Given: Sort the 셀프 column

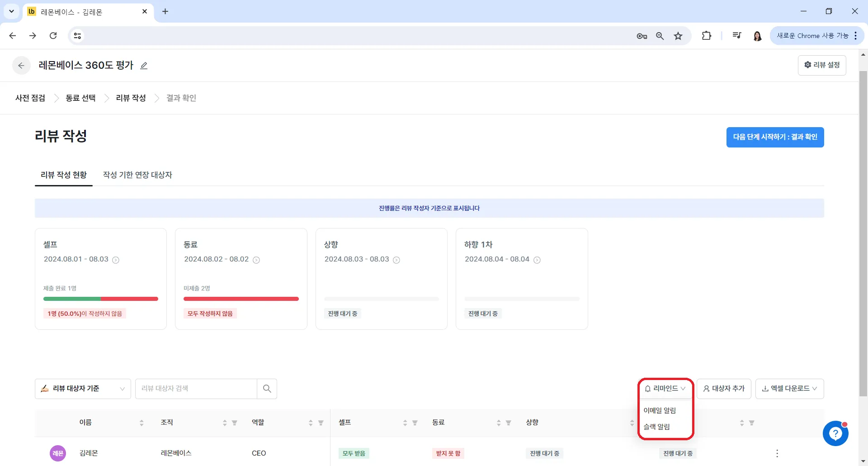Looking at the screenshot, I should [405, 423].
